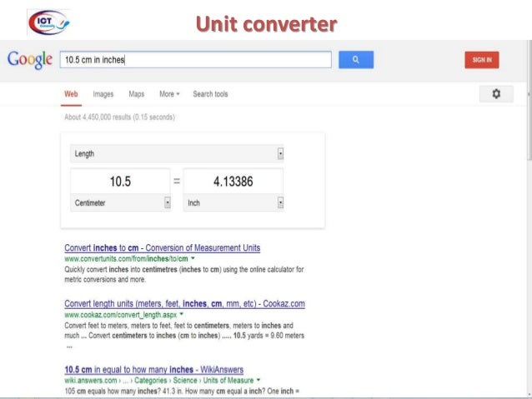
Task: Click 'About 4,450,000 results' text
Action: coord(119,117)
